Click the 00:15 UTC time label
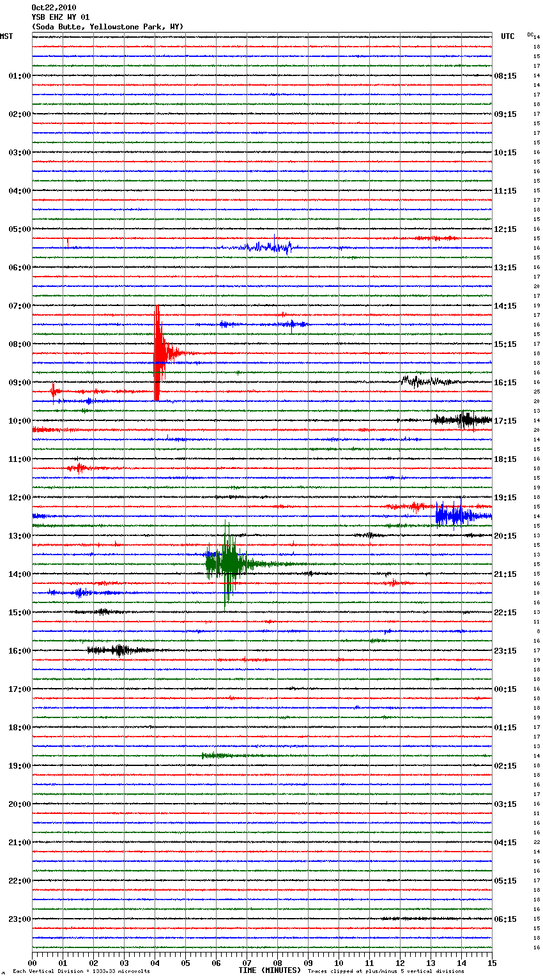Screen dimensions: 543x980 click(505, 689)
